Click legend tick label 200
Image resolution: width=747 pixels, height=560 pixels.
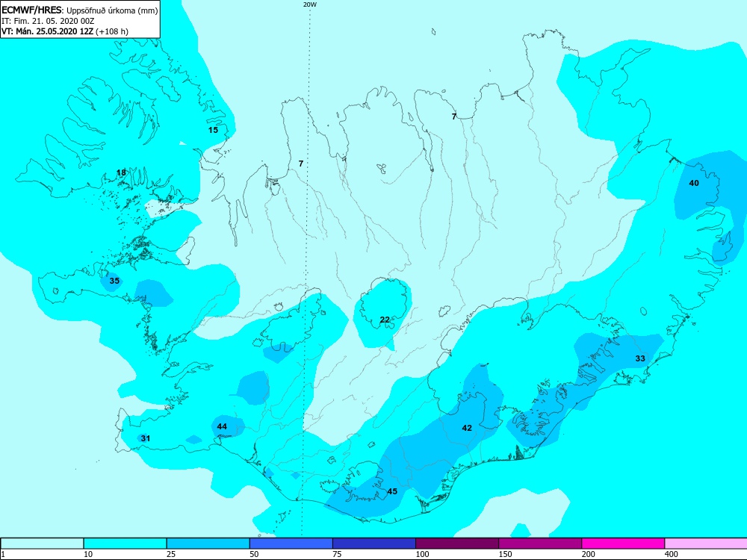(x=589, y=554)
